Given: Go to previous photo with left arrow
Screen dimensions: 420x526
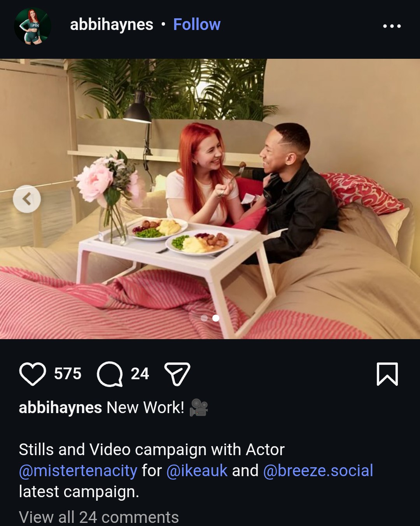Looking at the screenshot, I should click(27, 199).
